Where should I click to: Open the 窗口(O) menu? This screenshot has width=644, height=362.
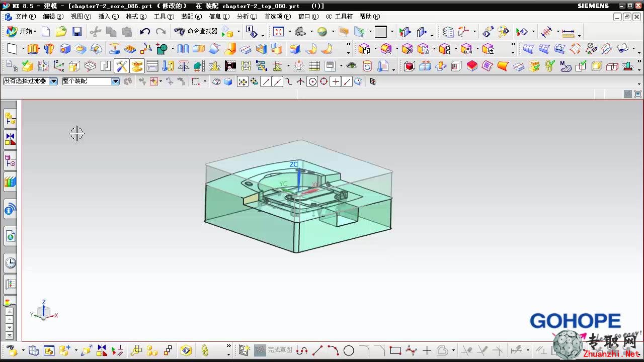coord(308,17)
